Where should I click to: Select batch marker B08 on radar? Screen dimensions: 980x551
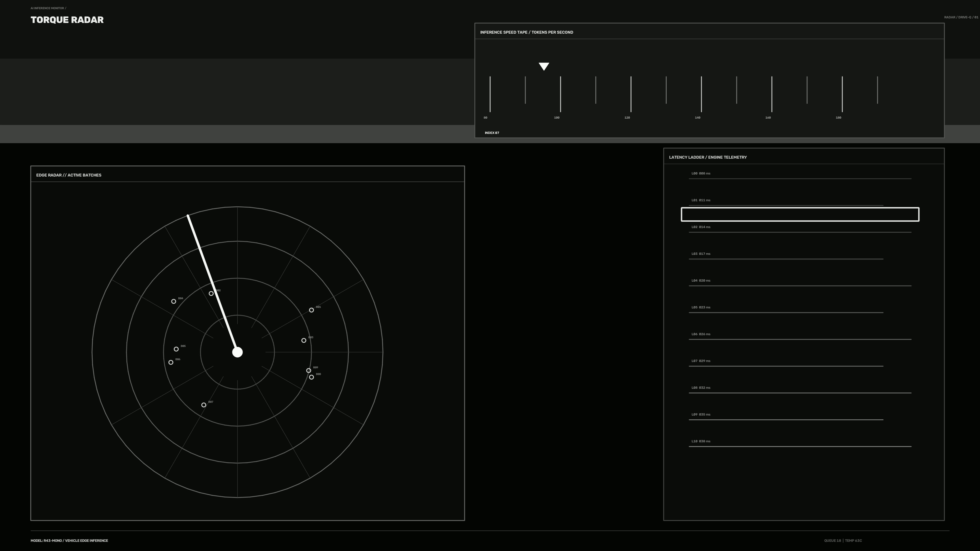pyautogui.click(x=311, y=377)
